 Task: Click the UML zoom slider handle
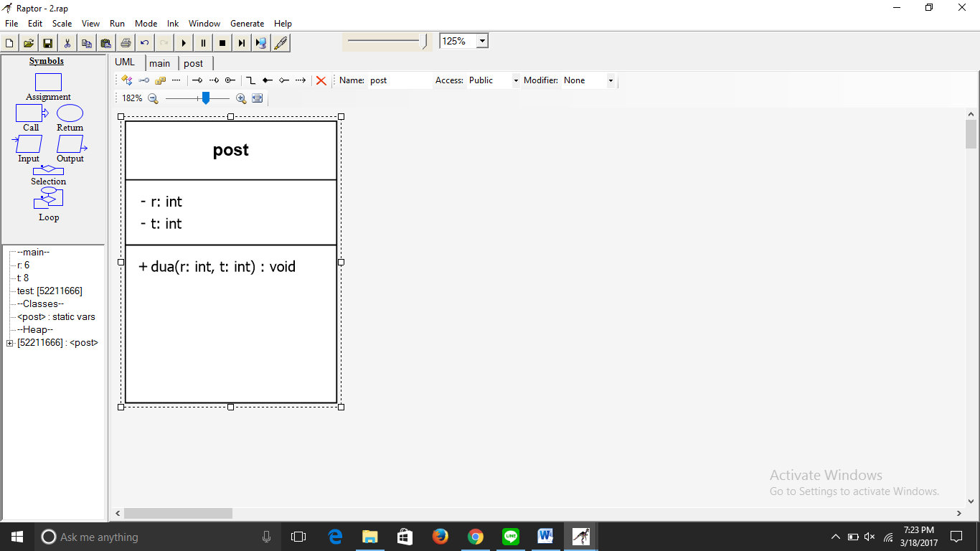pyautogui.click(x=206, y=98)
